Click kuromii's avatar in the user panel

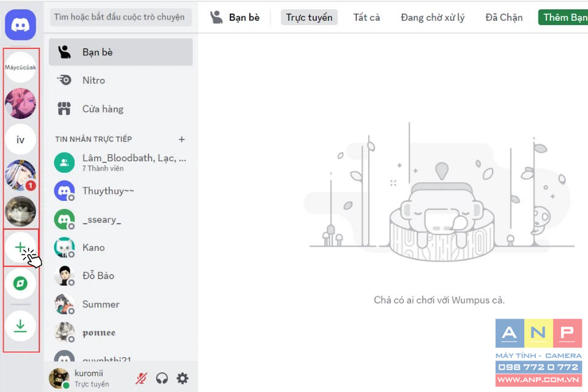pyautogui.click(x=59, y=378)
